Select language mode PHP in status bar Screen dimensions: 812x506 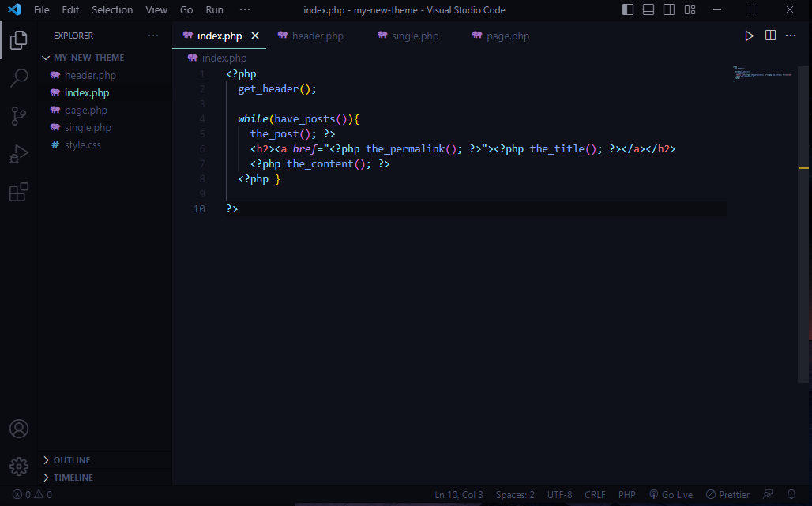click(626, 495)
